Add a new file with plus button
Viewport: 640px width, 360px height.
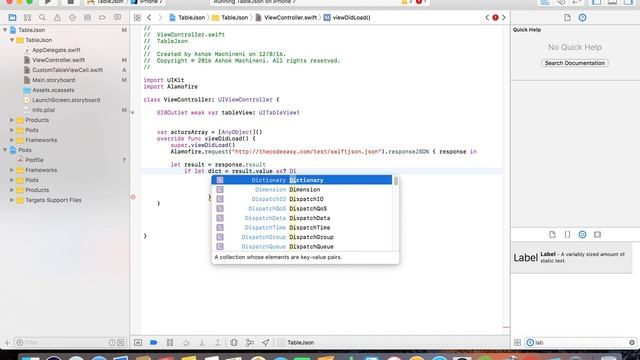coord(7,342)
